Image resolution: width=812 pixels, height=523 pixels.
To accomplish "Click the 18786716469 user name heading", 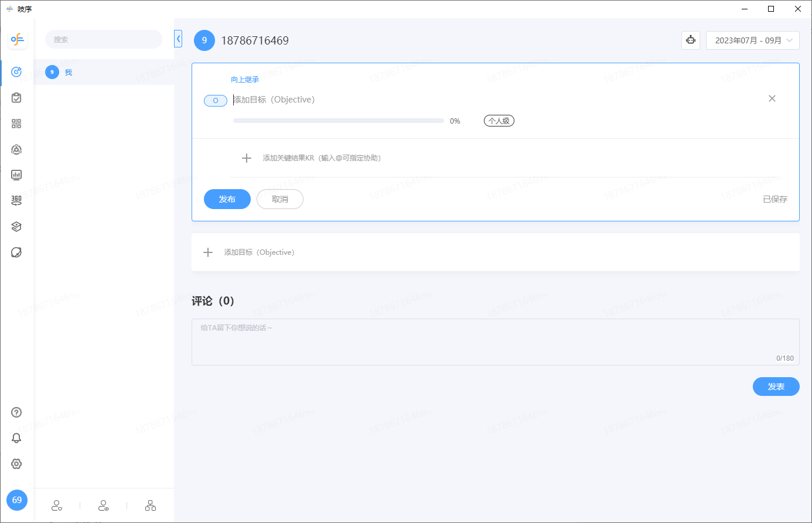I will point(255,40).
